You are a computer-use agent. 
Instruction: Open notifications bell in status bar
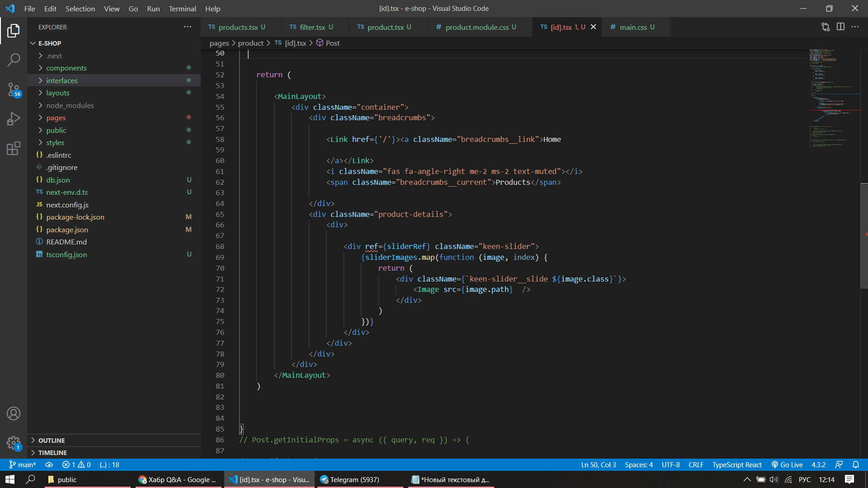(856, 465)
